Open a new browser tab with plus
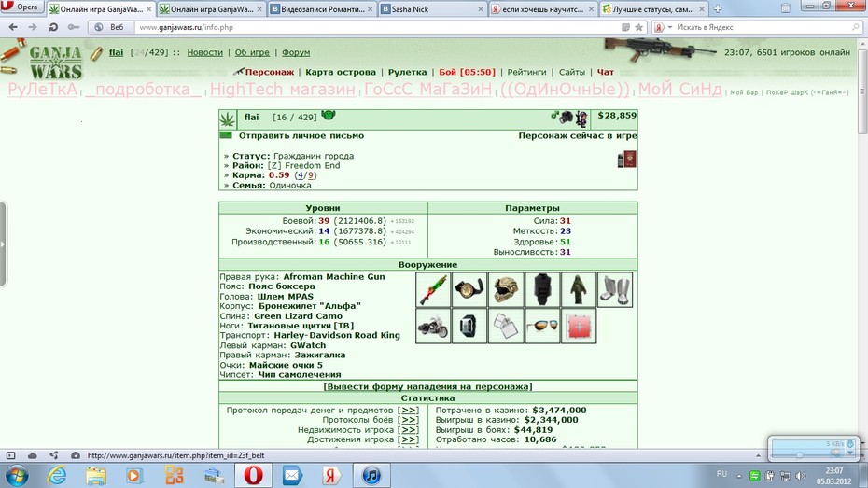The image size is (868, 488). pos(718,8)
